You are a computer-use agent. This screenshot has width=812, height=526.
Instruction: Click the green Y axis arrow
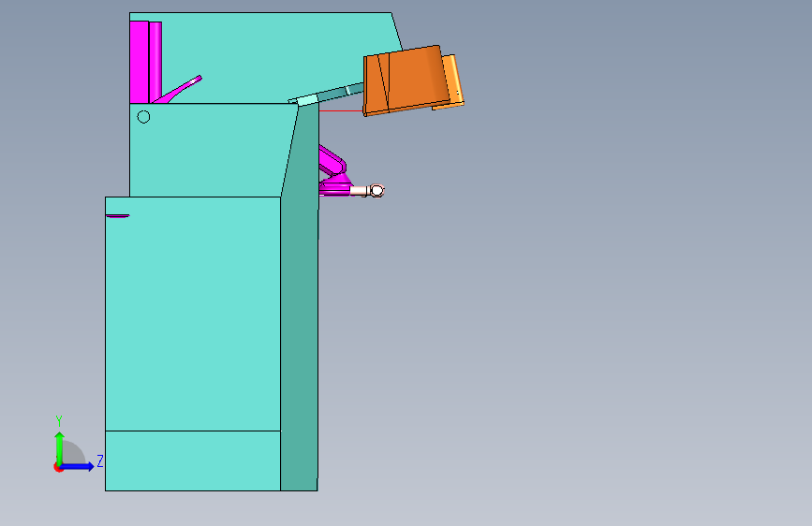pyautogui.click(x=60, y=447)
